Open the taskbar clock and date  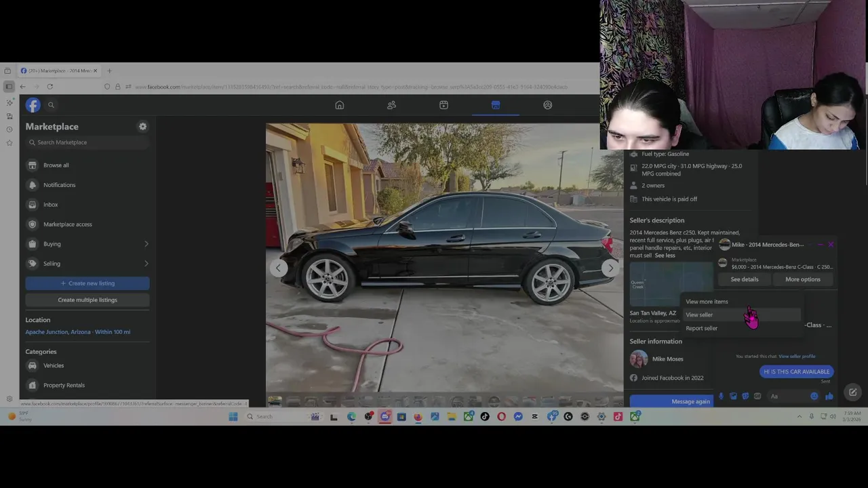[x=852, y=416]
